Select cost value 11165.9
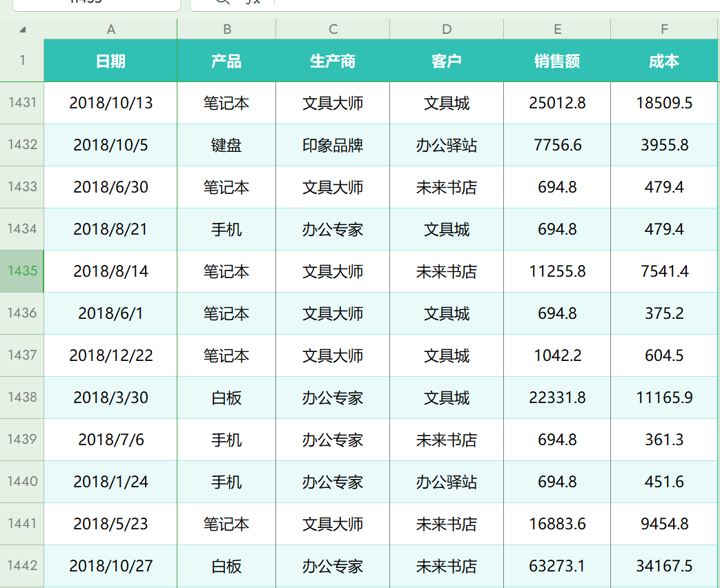Image resolution: width=720 pixels, height=588 pixels. [665, 398]
